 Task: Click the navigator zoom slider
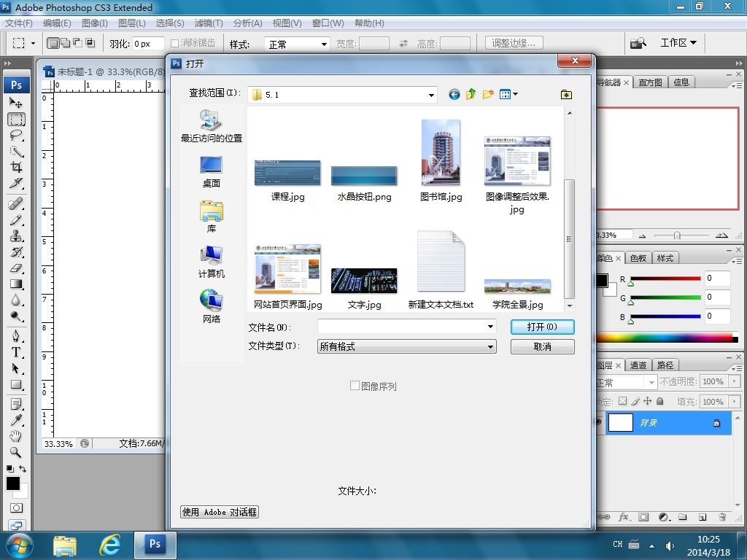tap(676, 236)
